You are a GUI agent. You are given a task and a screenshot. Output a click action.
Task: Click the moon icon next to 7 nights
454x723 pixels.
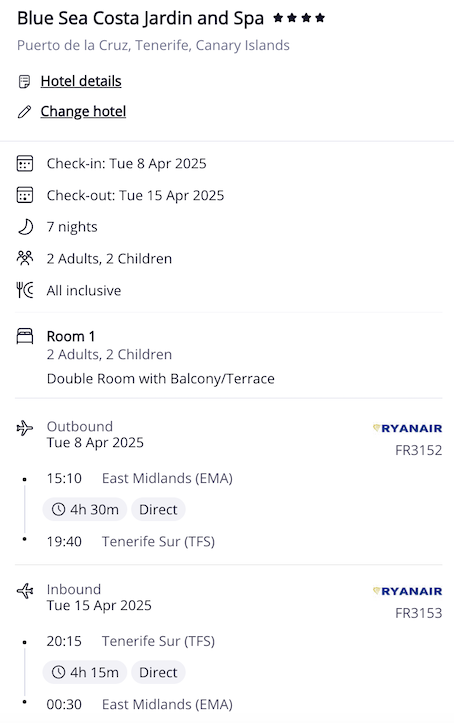[25, 227]
